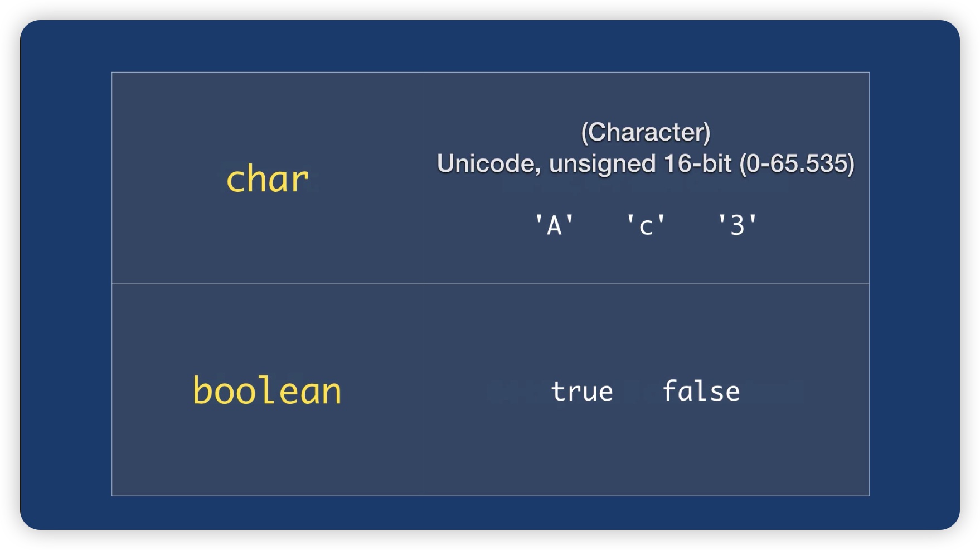
Task: Click the yellow 'char' type label
Action: pos(267,180)
